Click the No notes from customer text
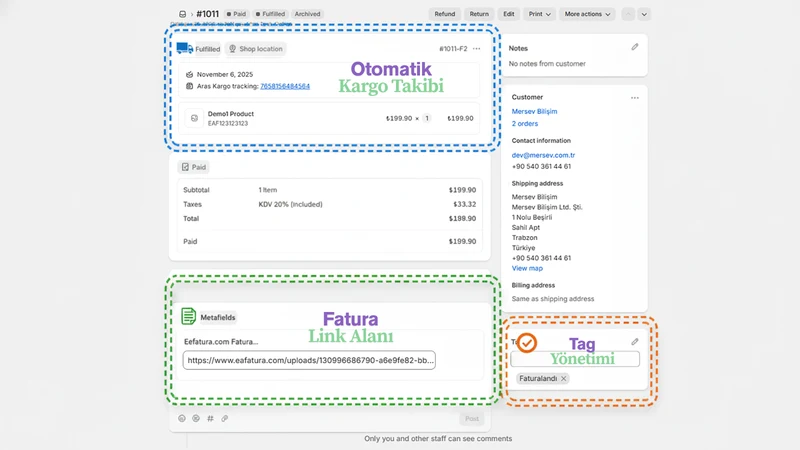Viewport: 800px width, 450px height. coord(547,64)
